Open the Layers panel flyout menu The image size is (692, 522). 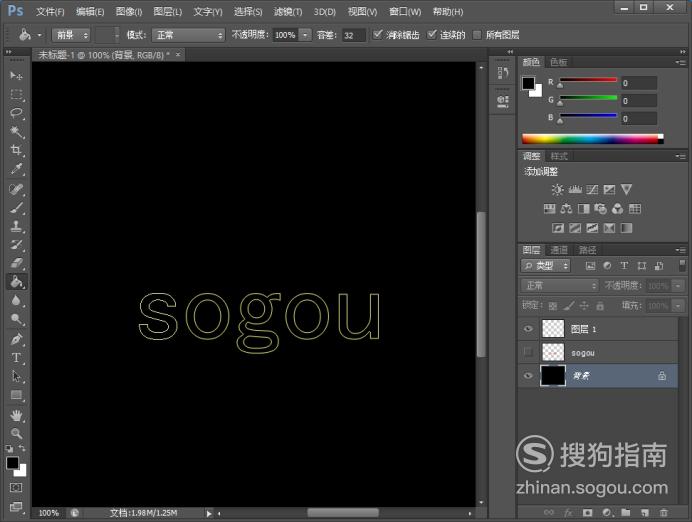[681, 250]
